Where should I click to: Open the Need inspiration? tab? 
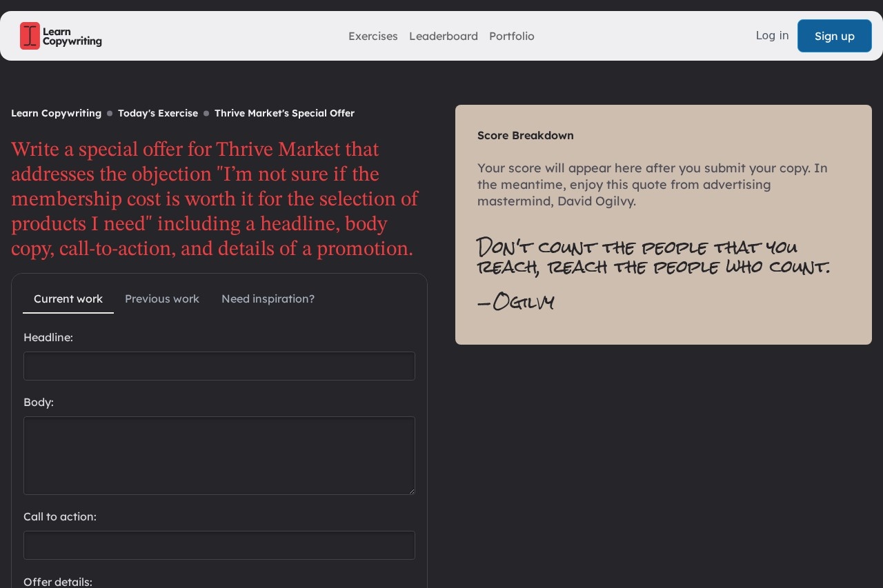268,298
